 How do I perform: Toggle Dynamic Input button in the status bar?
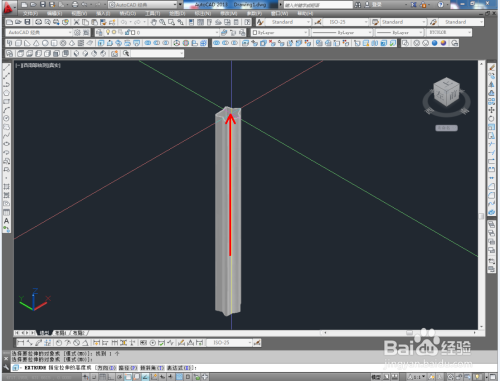(x=162, y=377)
